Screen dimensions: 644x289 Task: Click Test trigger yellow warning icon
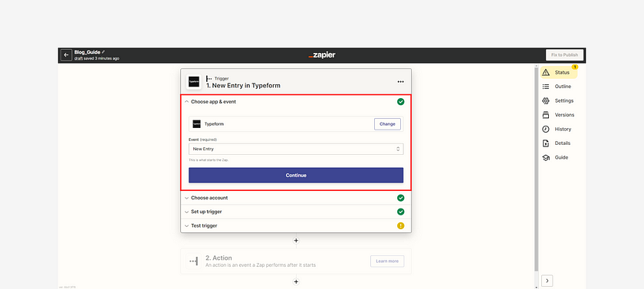[x=400, y=226]
